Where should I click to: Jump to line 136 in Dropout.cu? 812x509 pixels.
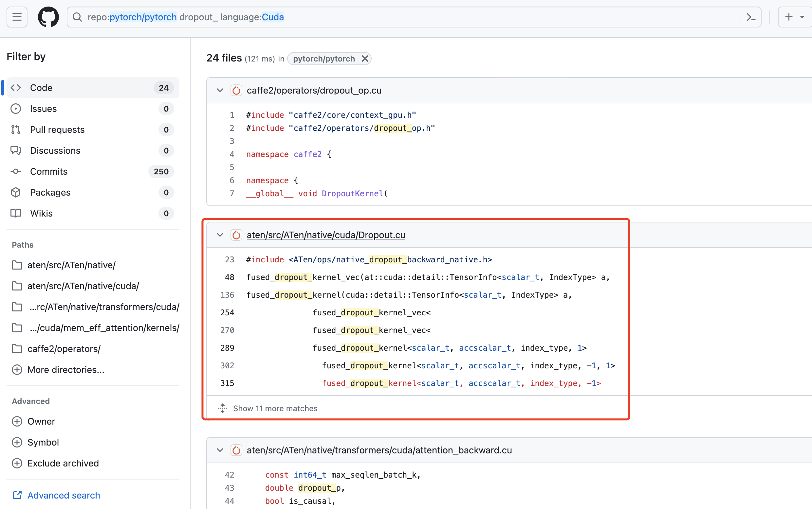227,294
